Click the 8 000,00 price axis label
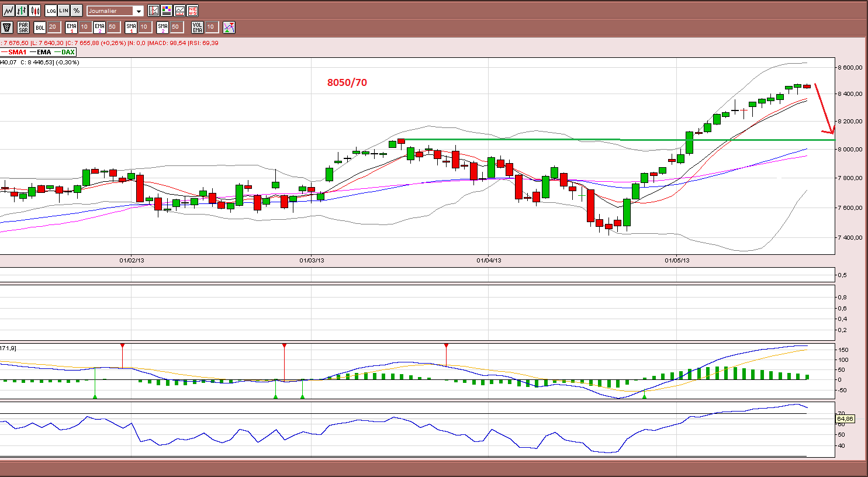Screen dimensions: 868x477 click(x=850, y=149)
